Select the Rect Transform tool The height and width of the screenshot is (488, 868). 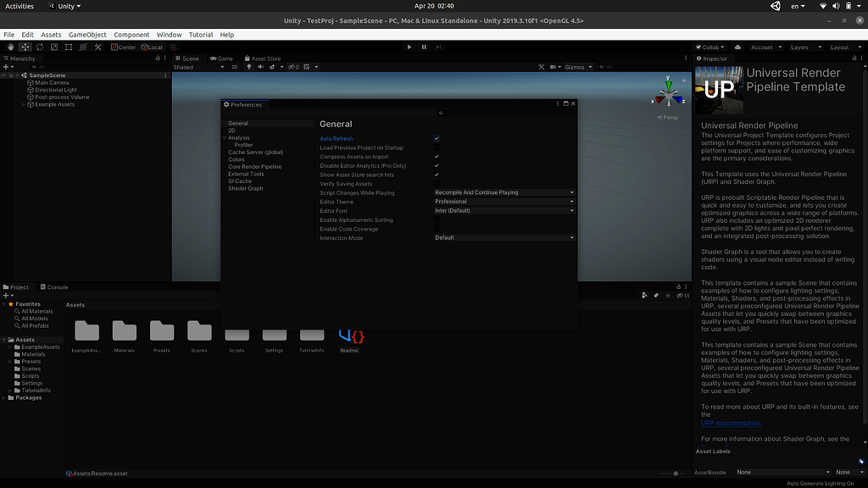pyautogui.click(x=69, y=47)
